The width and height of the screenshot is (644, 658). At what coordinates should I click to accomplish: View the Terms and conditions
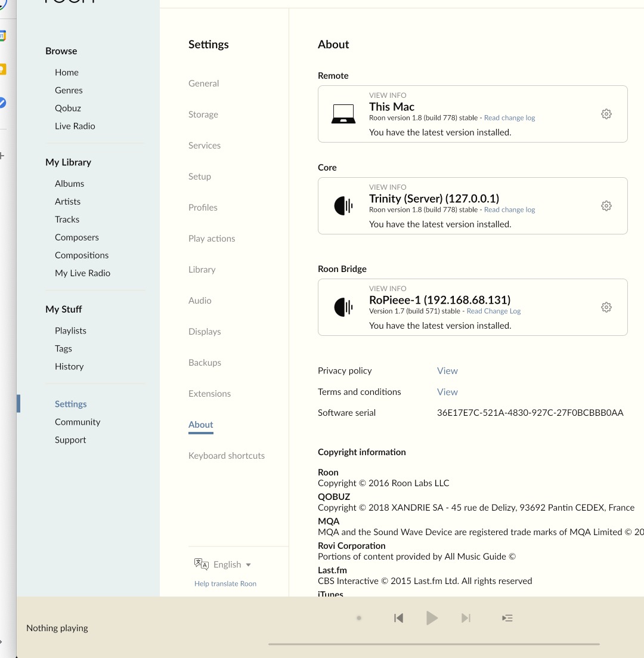point(447,392)
